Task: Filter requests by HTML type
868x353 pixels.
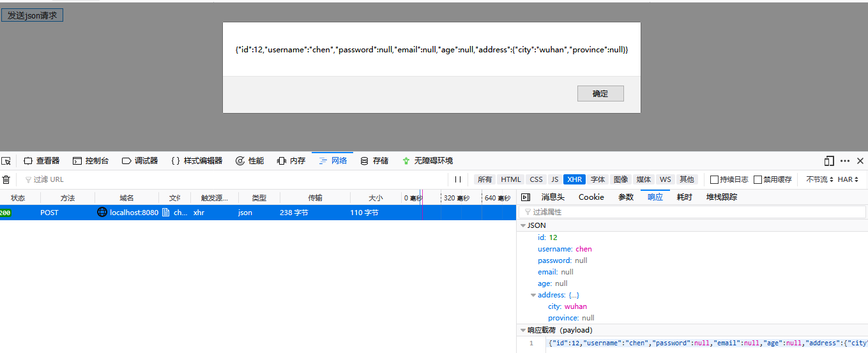Action: [511, 180]
